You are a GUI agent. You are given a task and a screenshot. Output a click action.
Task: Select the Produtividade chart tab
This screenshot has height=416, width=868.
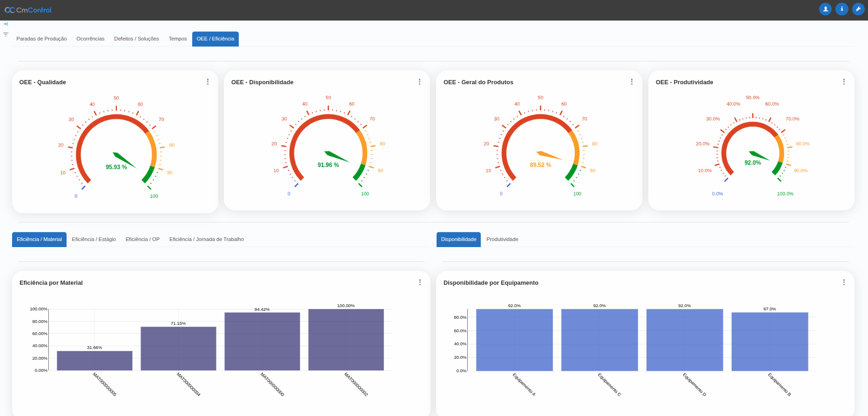[x=502, y=240]
